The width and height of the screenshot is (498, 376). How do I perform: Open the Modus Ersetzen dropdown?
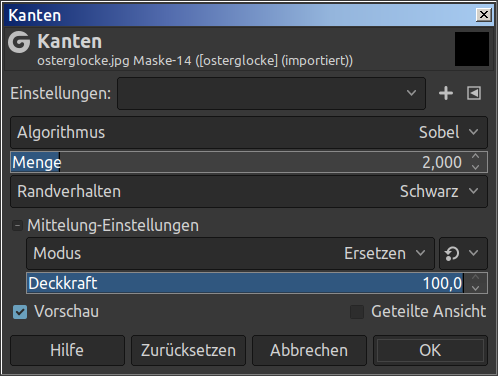230,253
